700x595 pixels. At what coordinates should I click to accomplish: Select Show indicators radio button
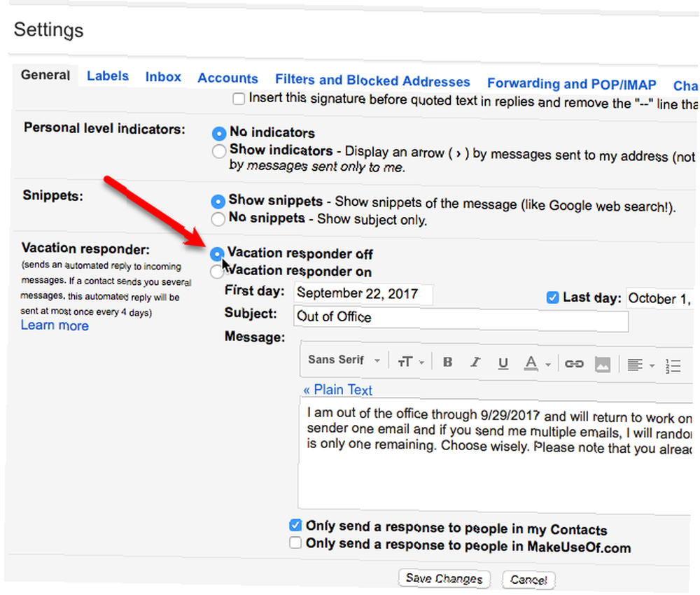(218, 151)
